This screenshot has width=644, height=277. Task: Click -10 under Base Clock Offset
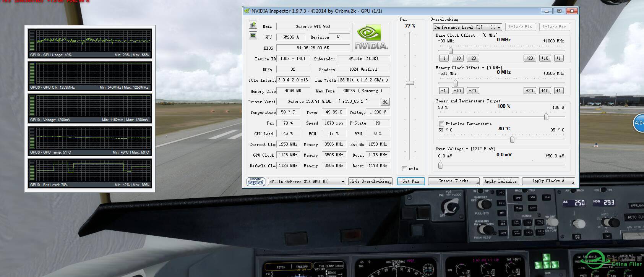click(457, 58)
